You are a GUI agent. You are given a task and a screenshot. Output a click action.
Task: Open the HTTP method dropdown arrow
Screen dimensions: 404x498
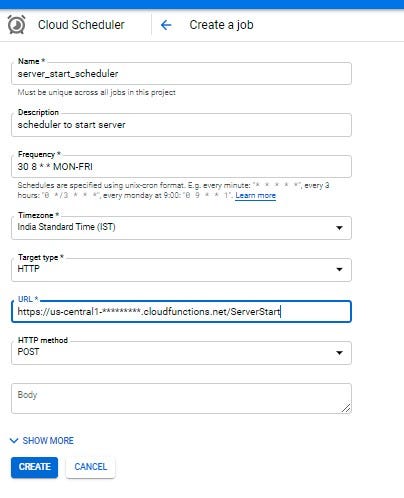coord(339,353)
